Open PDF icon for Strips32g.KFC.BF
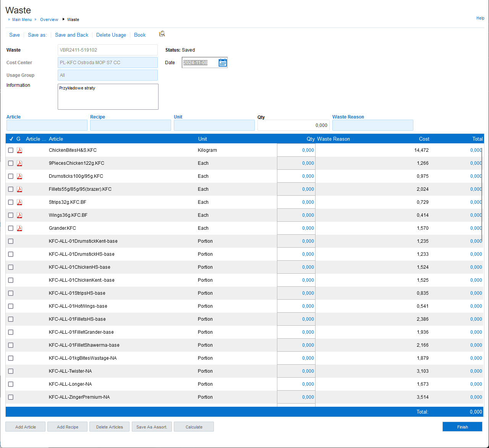The height and width of the screenshot is (448, 489). tap(19, 202)
